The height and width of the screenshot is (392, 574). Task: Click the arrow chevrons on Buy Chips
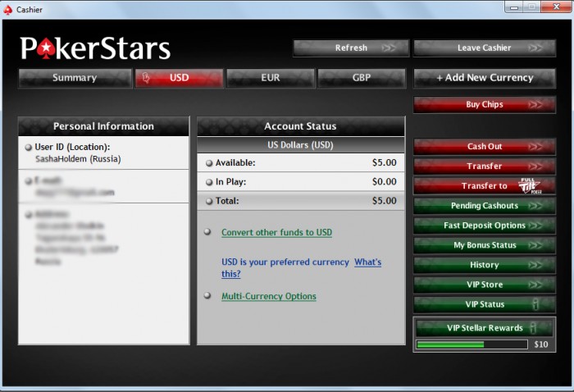pos(535,105)
